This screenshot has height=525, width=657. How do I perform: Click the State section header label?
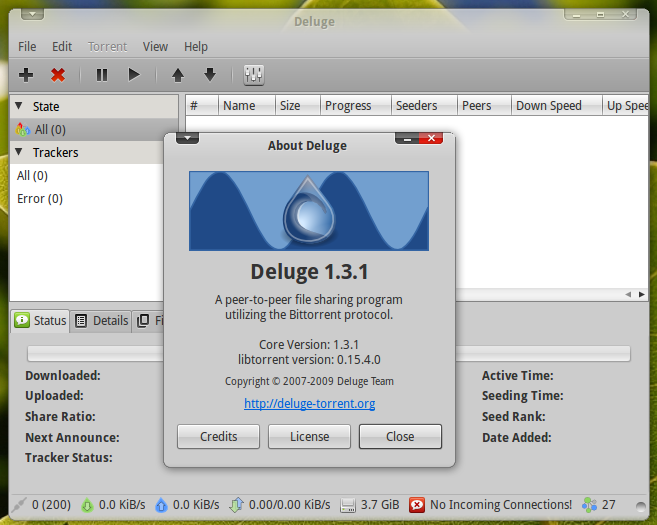click(46, 106)
